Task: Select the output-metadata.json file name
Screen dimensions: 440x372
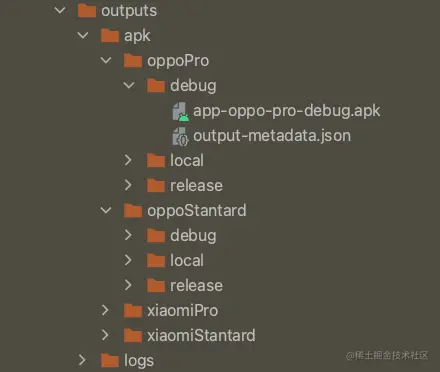Action: click(272, 136)
